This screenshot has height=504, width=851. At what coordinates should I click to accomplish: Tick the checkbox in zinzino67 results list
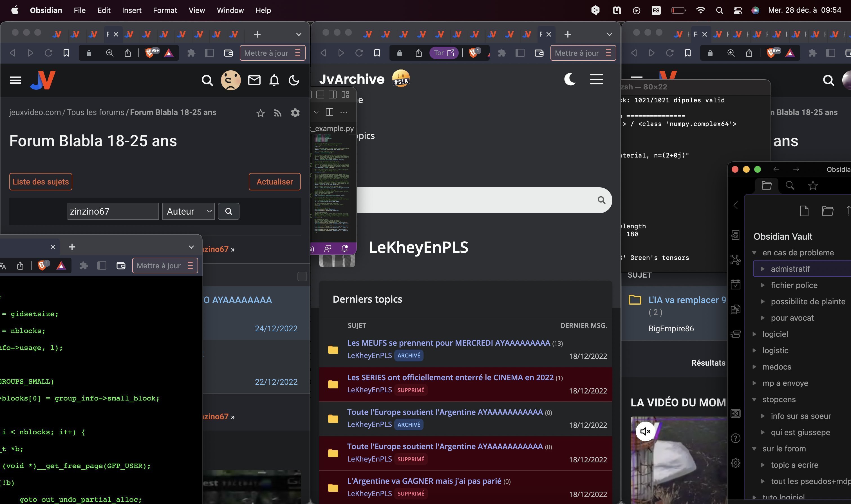point(302,276)
